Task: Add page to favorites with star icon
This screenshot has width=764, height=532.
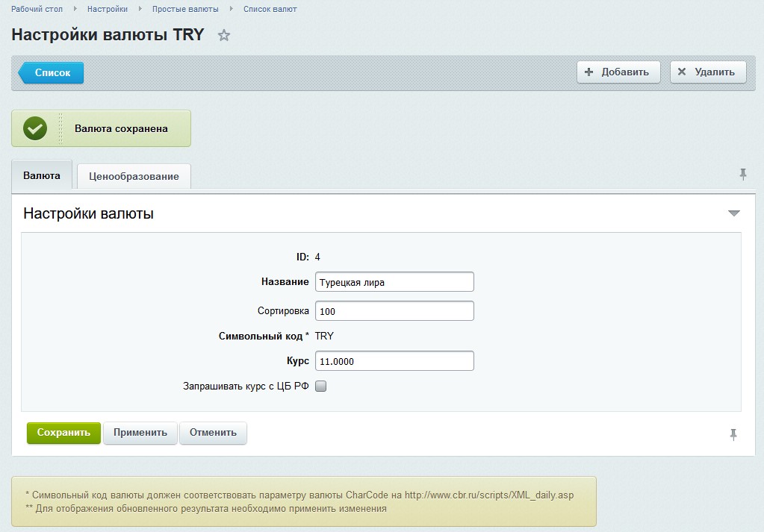Action: [x=223, y=35]
